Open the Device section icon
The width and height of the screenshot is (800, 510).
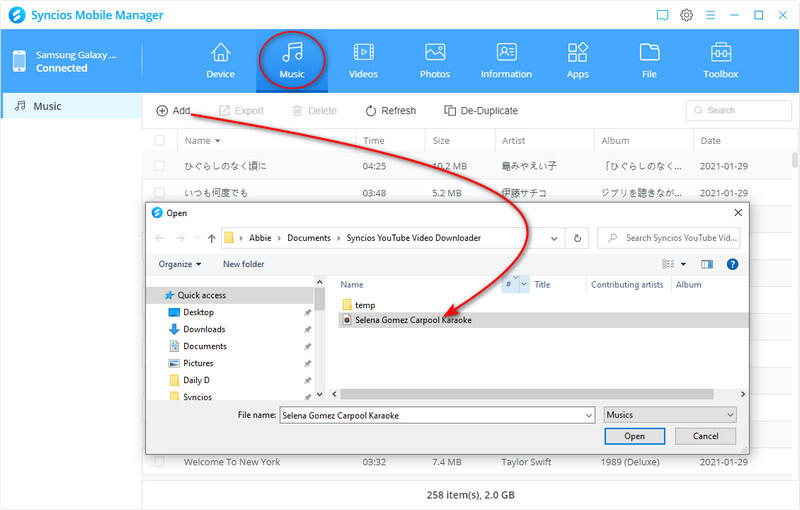[220, 59]
